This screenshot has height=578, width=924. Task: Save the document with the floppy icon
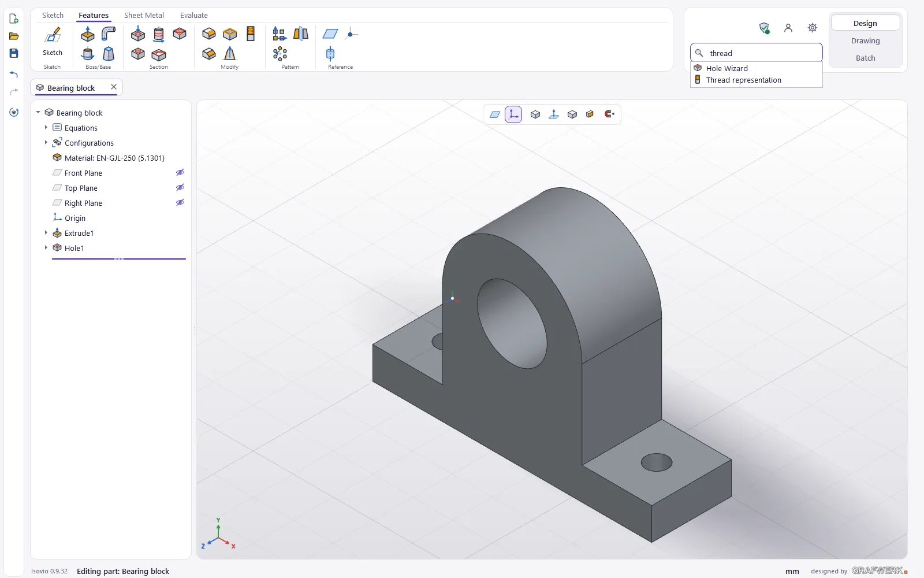14,53
